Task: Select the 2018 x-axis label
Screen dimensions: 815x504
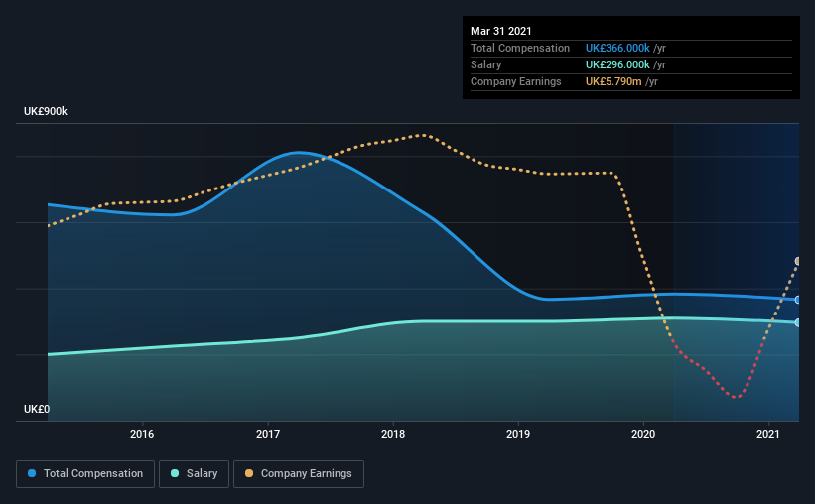Action: coord(393,434)
